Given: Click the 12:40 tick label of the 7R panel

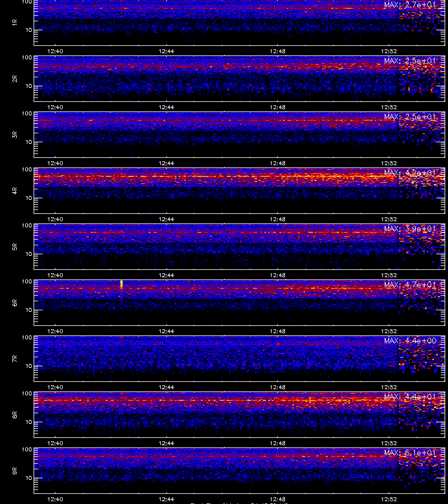Looking at the screenshot, I should 55,388.
